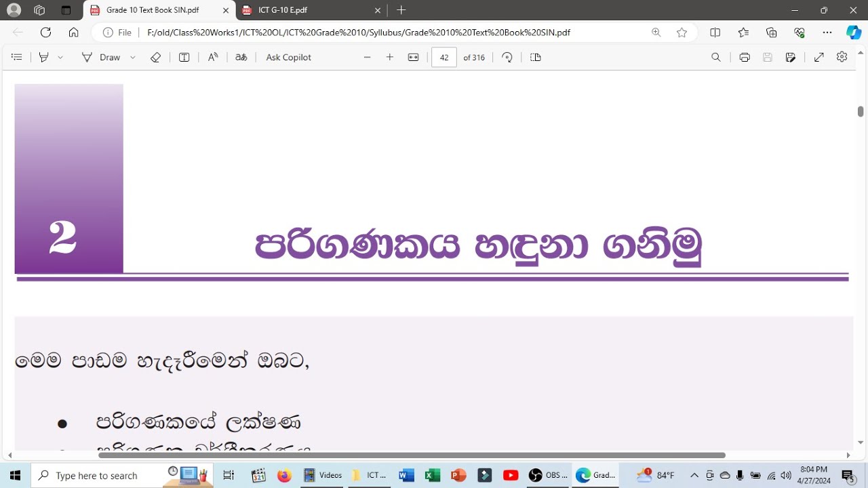Open the Translate tool in PDF toolbar
The height and width of the screenshot is (488, 868).
click(241, 58)
